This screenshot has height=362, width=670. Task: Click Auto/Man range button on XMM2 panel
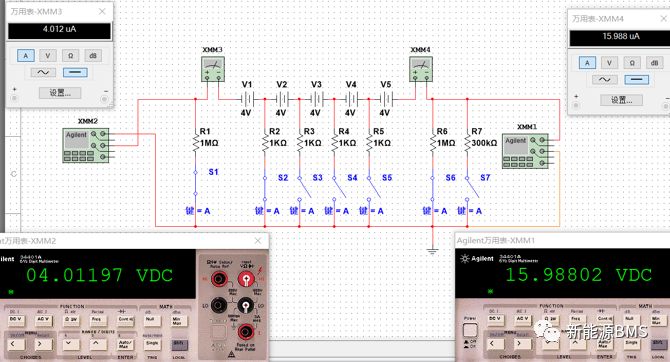(x=125, y=343)
